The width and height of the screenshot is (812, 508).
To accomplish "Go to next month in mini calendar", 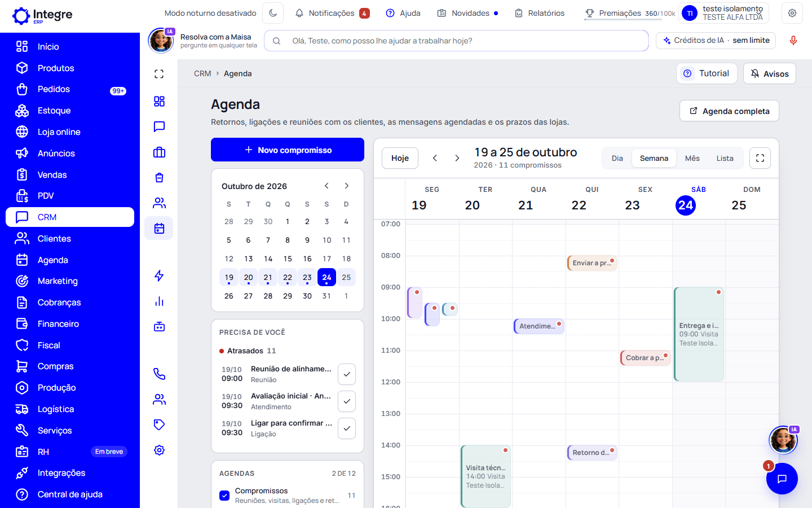I will pyautogui.click(x=347, y=186).
